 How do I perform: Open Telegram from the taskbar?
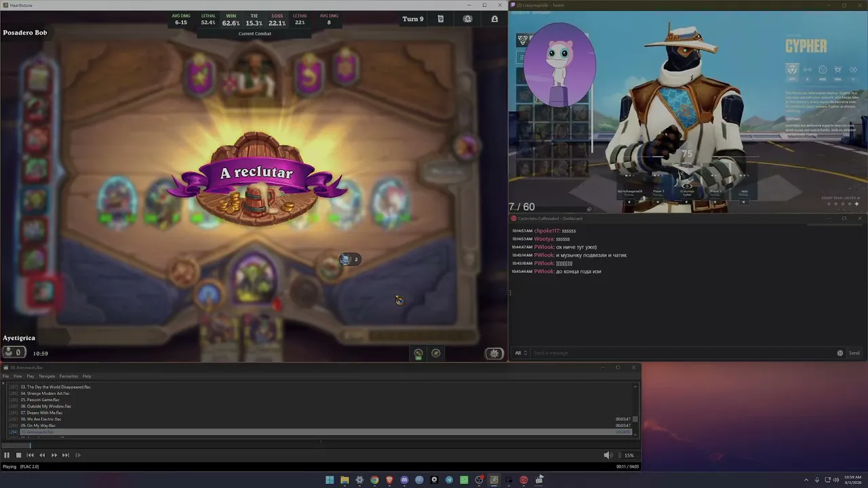click(449, 480)
